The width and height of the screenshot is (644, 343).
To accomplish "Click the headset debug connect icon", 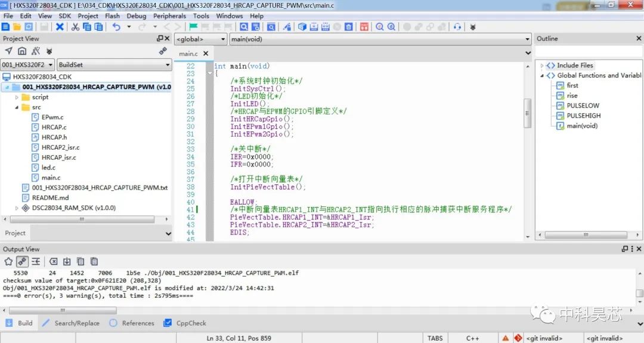I will pos(457,27).
